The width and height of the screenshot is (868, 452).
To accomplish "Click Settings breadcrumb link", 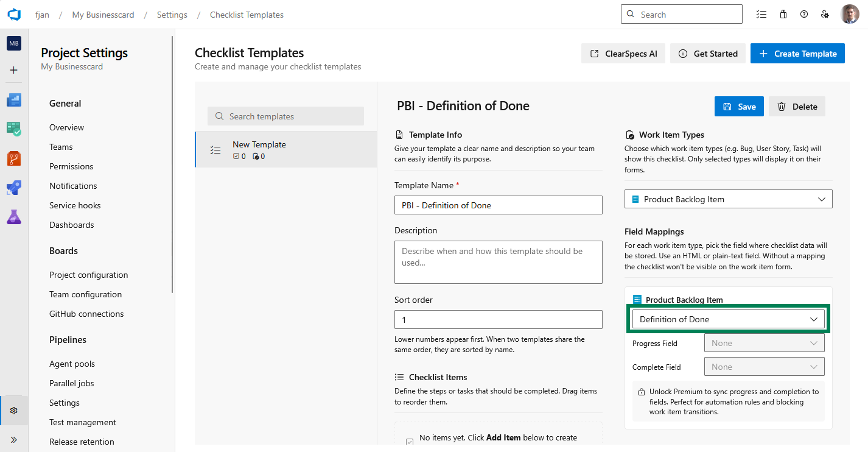I will click(172, 15).
